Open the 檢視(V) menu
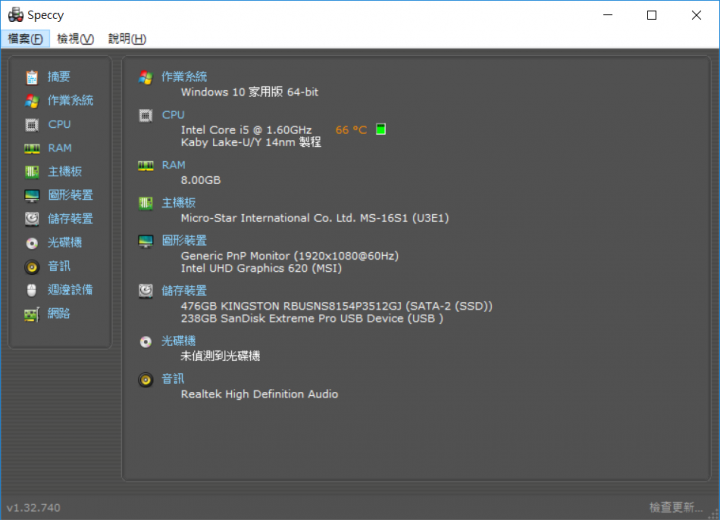720x520 pixels. tap(75, 39)
